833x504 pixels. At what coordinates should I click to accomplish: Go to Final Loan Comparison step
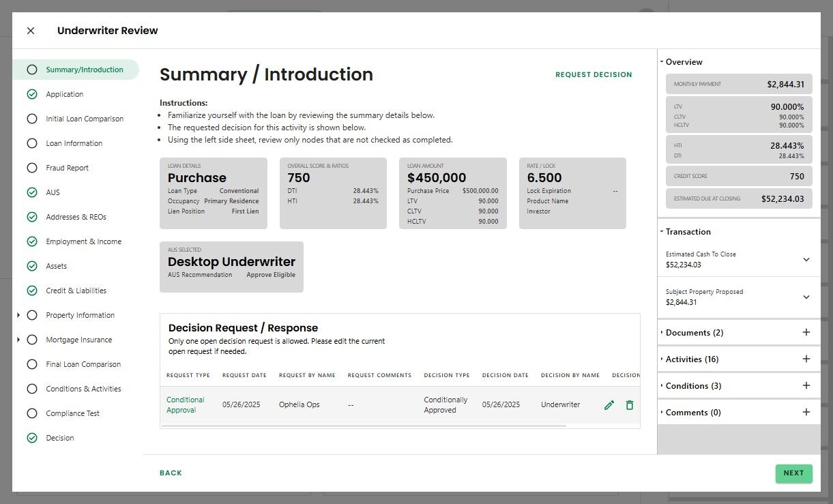[x=83, y=364]
